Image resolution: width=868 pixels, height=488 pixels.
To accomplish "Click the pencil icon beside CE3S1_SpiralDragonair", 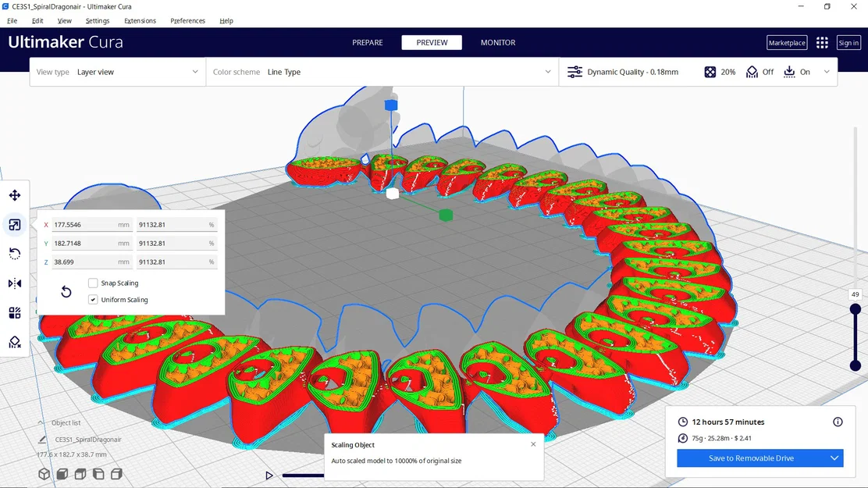I will pyautogui.click(x=42, y=440).
